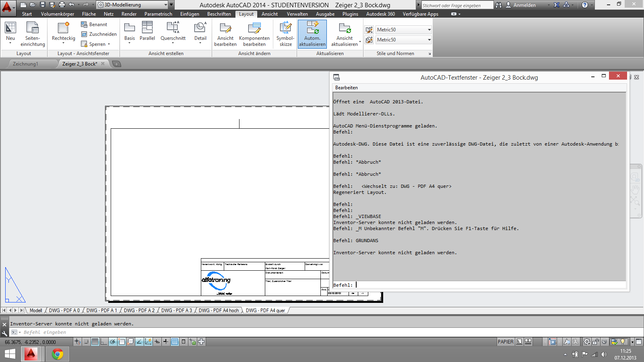Open the Autodesk 360 ribbon tab
This screenshot has height=362, width=644.
point(380,14)
